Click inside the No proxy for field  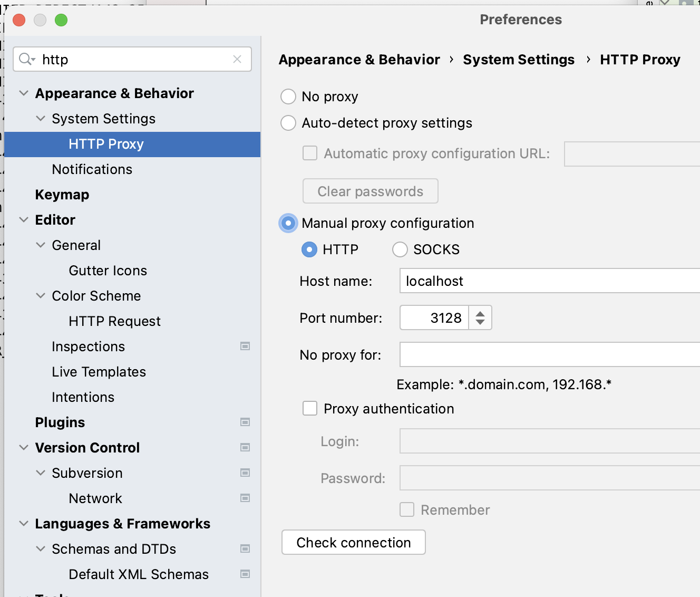pyautogui.click(x=527, y=354)
